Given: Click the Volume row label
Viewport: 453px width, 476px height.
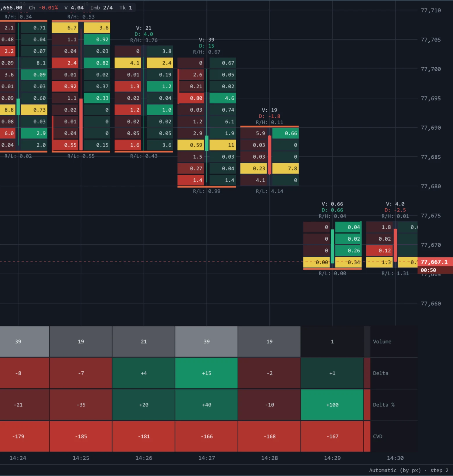Looking at the screenshot, I should point(382,342).
